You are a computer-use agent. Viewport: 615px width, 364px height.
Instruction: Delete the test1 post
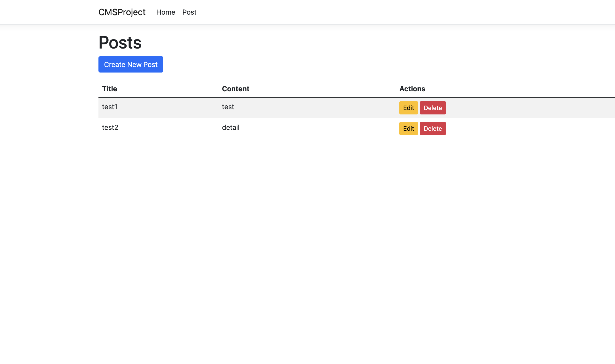(432, 108)
